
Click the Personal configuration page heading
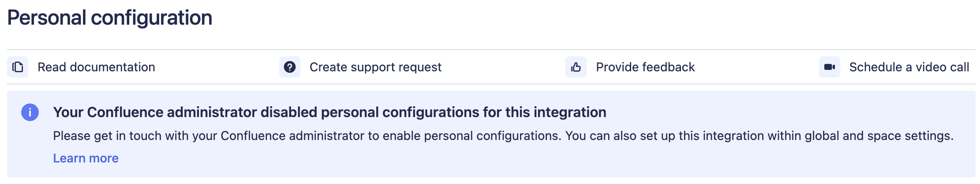tap(110, 18)
